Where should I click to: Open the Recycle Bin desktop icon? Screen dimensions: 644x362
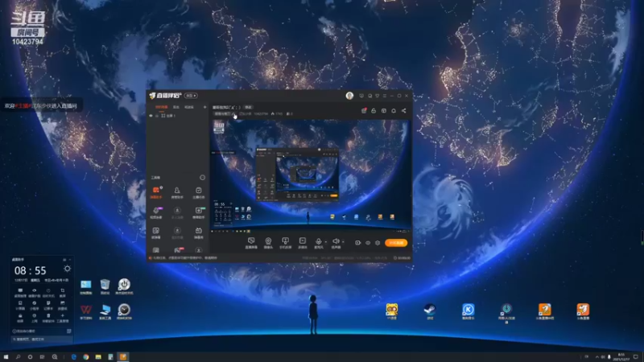pos(105,286)
